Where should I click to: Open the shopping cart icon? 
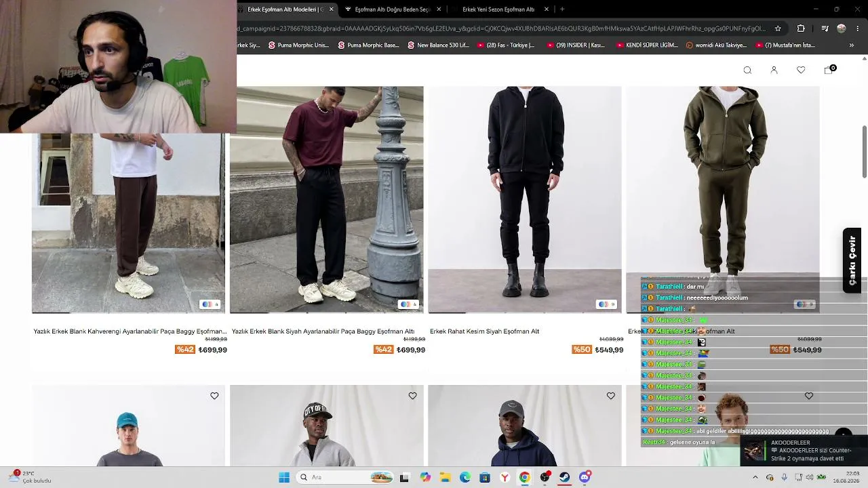(829, 70)
